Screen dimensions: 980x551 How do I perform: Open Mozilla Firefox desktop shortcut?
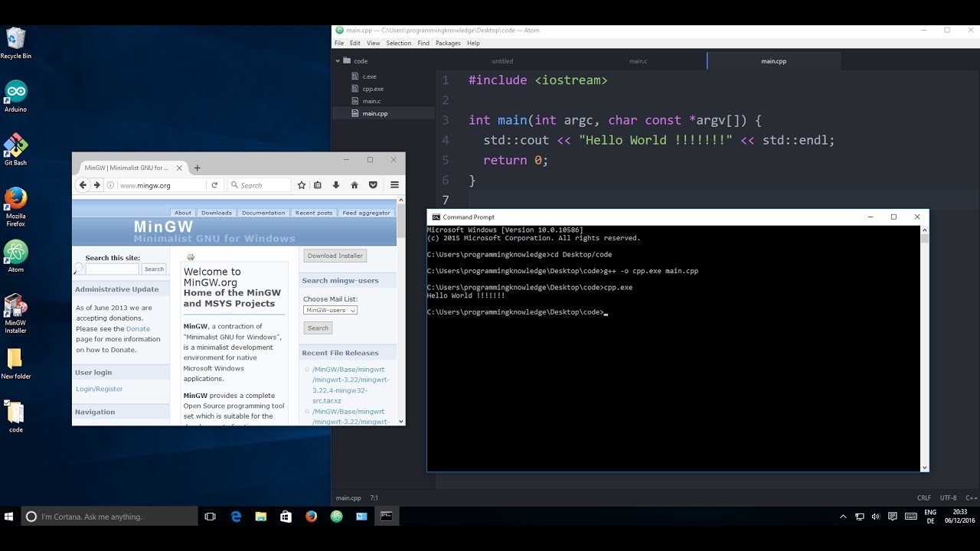coord(15,207)
